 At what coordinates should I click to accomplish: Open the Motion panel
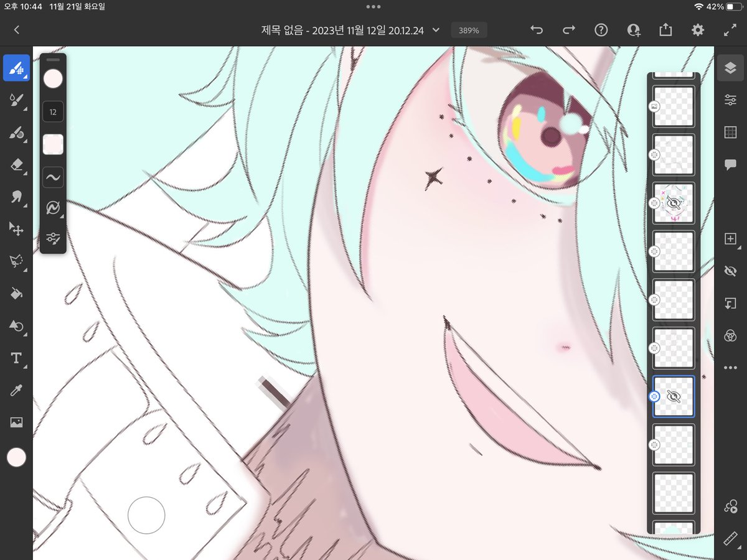(x=731, y=507)
